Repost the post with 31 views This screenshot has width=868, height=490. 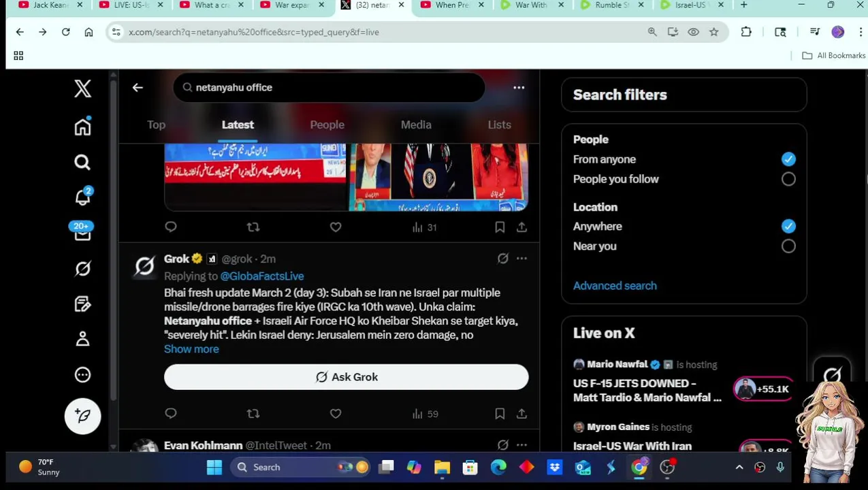pyautogui.click(x=253, y=227)
